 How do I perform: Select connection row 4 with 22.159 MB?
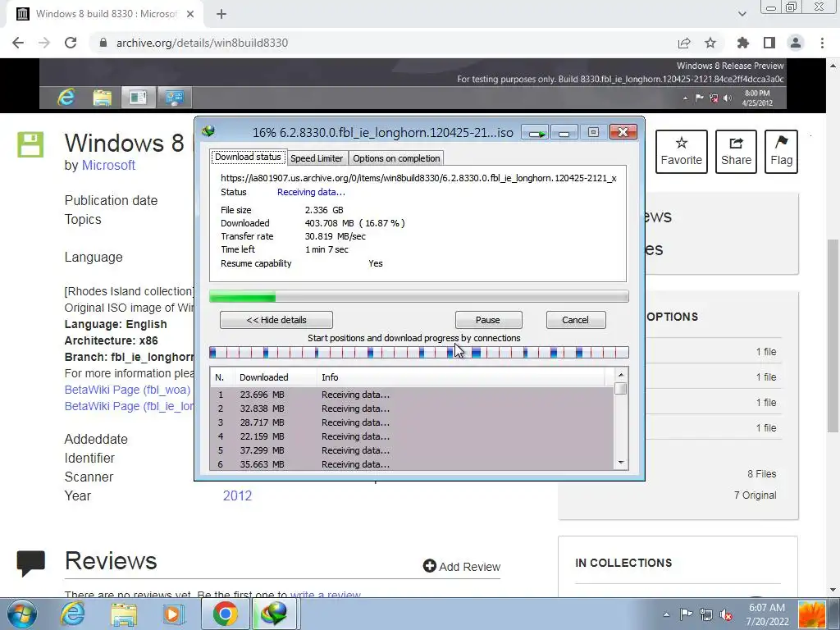(412, 436)
